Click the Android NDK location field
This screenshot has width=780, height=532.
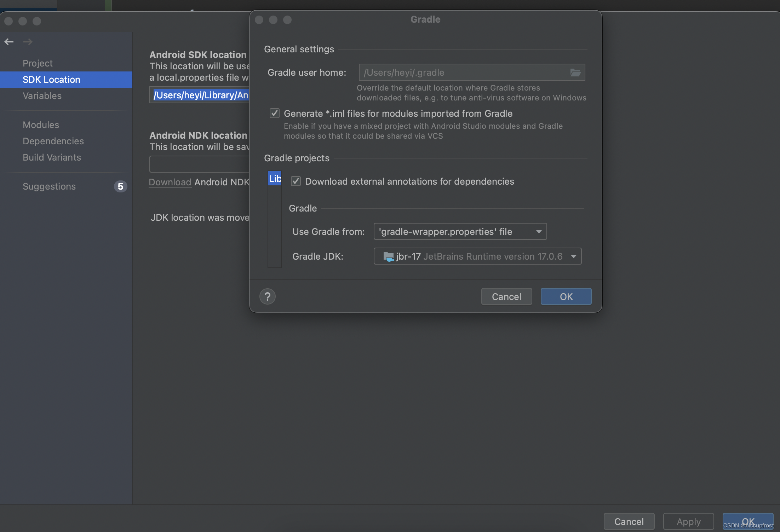pos(199,164)
